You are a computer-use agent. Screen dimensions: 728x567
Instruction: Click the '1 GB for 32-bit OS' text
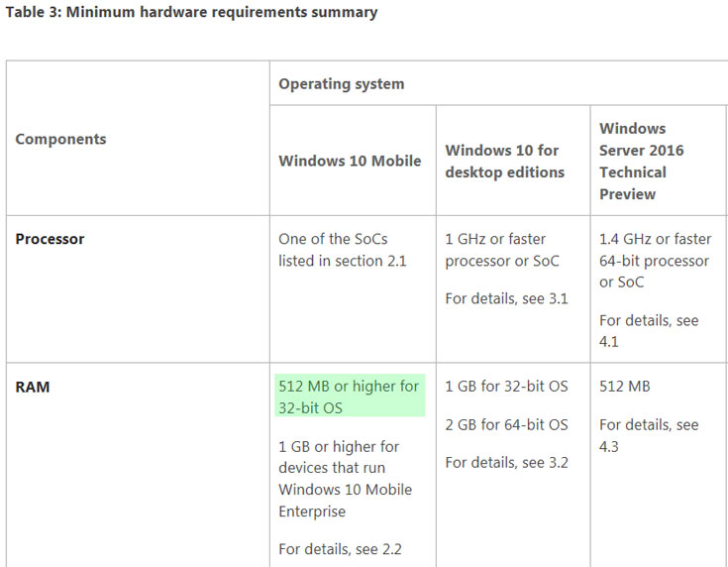pos(506,387)
